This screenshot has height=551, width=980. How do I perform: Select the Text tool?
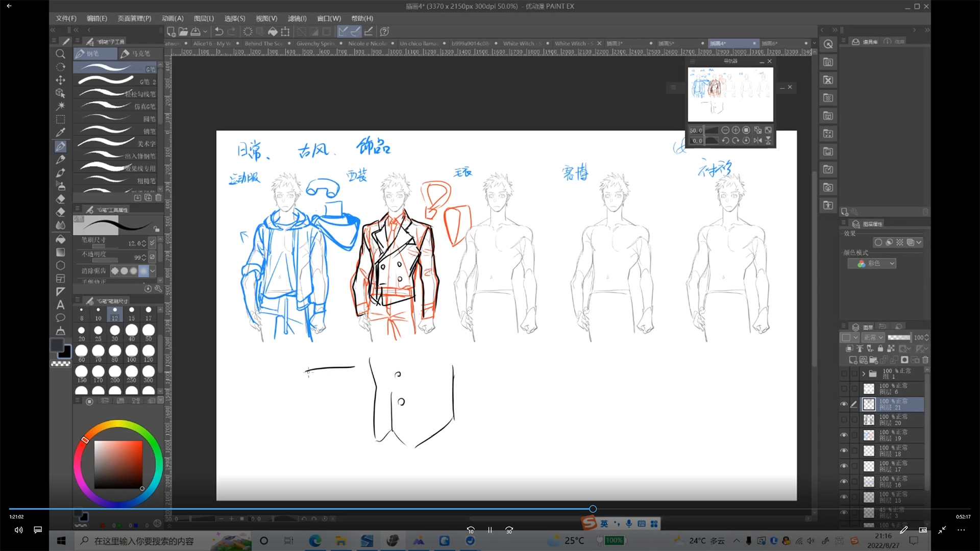click(60, 305)
